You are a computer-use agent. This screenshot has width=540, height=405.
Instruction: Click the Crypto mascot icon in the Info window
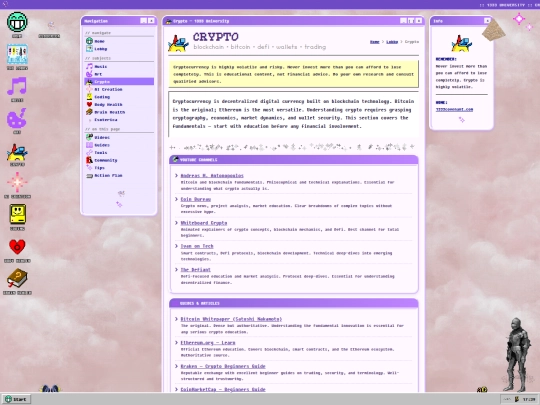pos(461,43)
